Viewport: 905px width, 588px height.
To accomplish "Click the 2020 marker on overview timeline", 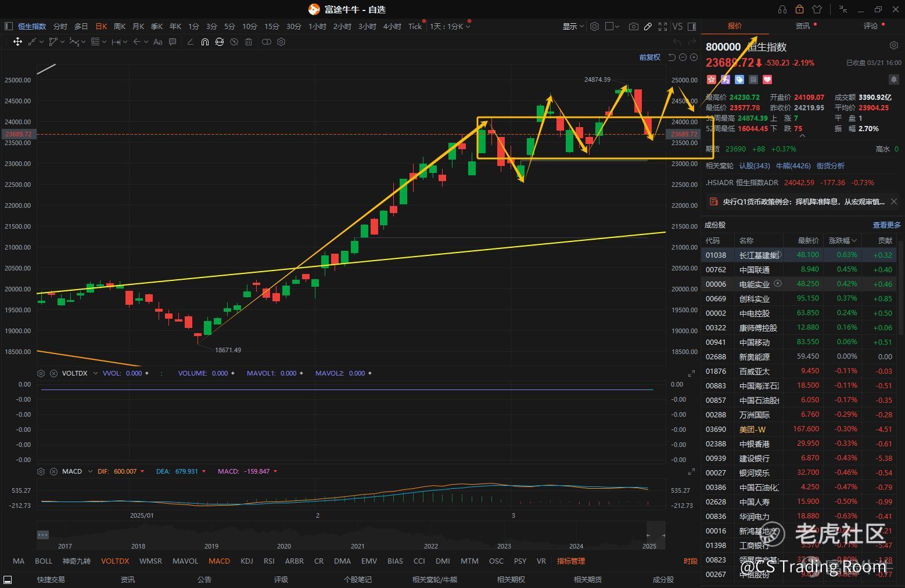I will click(284, 546).
